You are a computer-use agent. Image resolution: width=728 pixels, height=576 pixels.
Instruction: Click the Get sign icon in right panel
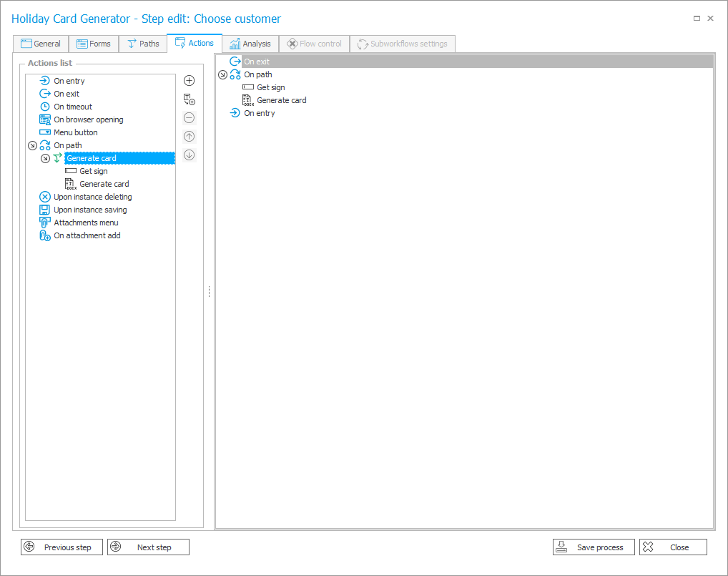click(x=248, y=87)
